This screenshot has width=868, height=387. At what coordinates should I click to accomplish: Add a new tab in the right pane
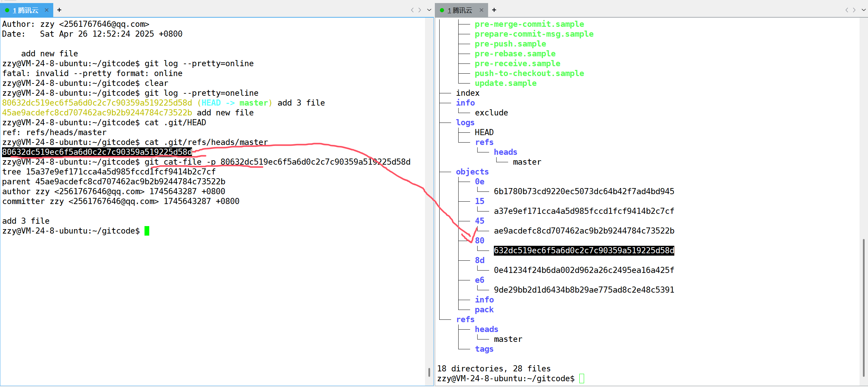point(494,10)
